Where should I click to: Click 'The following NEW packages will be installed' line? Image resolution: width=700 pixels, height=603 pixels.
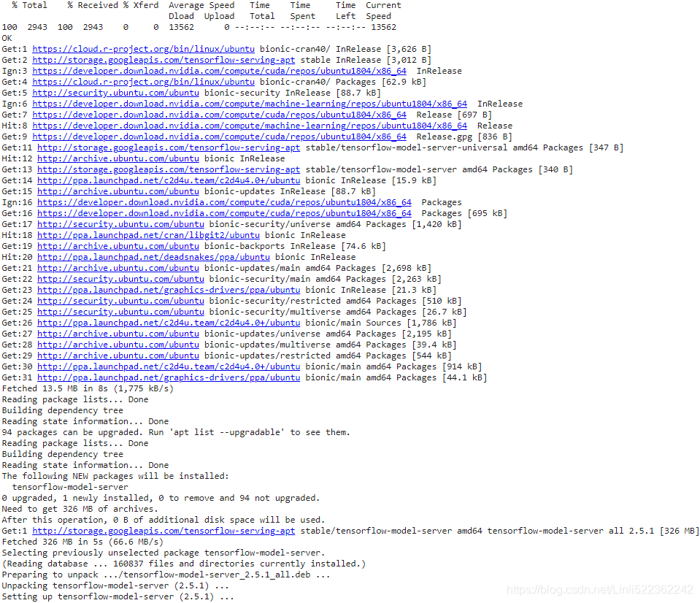click(x=115, y=475)
